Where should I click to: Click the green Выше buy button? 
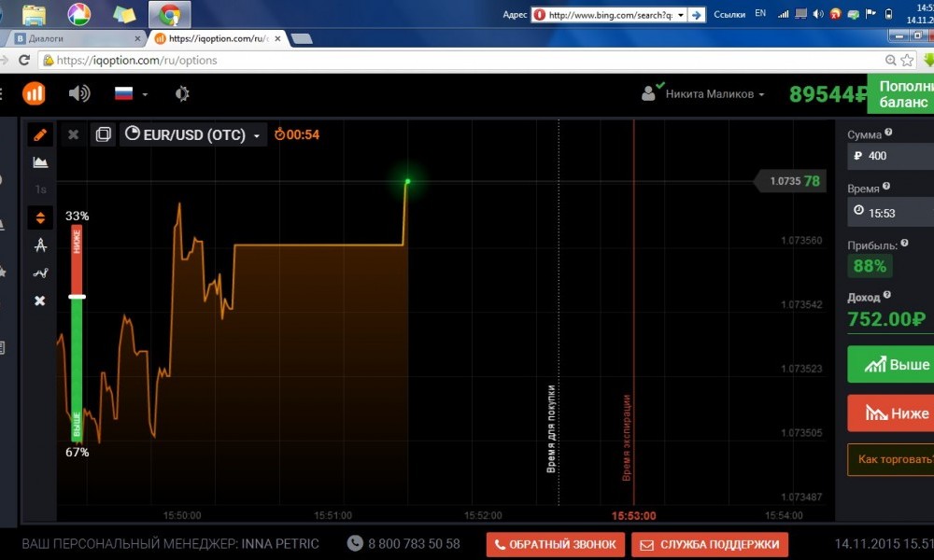click(891, 365)
